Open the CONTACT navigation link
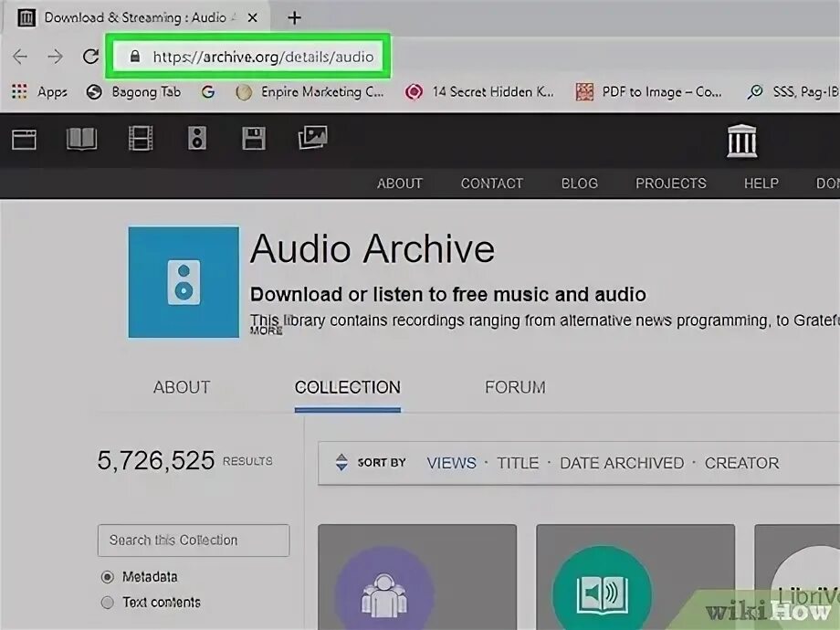 pyautogui.click(x=492, y=184)
